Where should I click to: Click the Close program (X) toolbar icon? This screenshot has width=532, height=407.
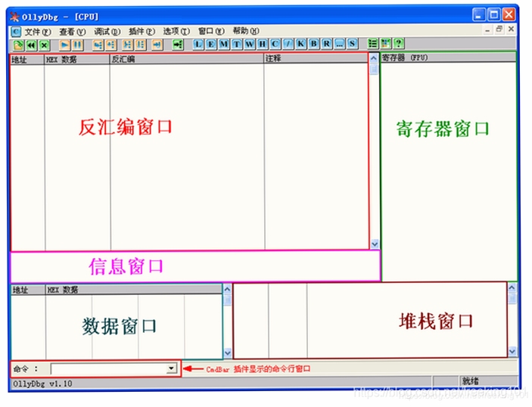point(44,45)
